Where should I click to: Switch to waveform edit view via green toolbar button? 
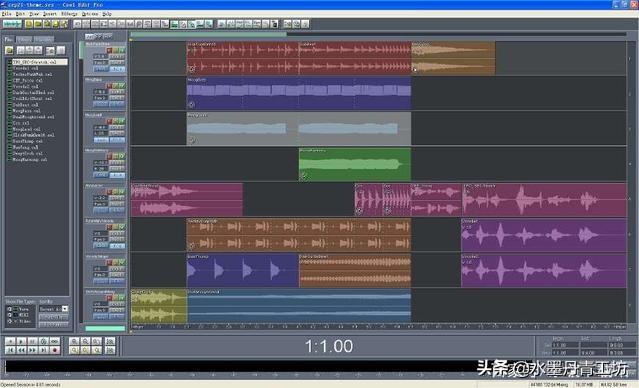[12, 24]
